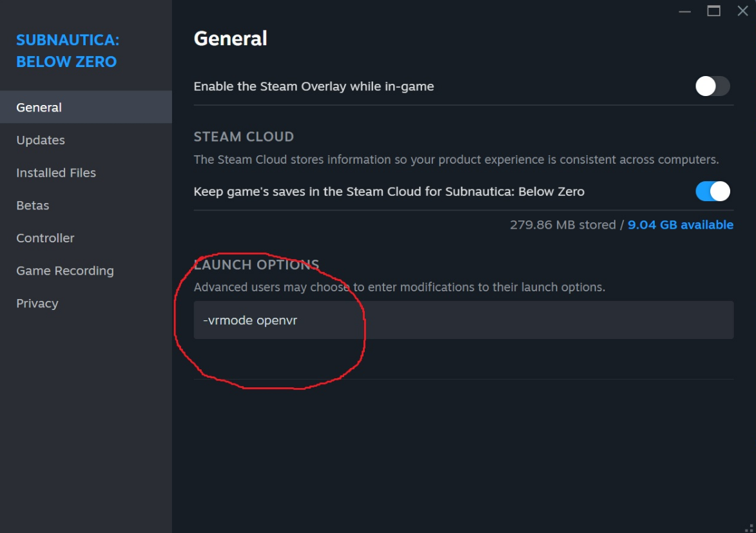Switch to the Updates tab
756x533 pixels.
(x=41, y=140)
